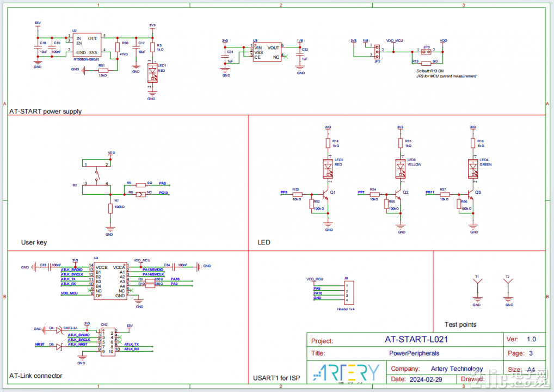Select the PA0 net label
The height and width of the screenshot is (392, 554).
[x=162, y=183]
